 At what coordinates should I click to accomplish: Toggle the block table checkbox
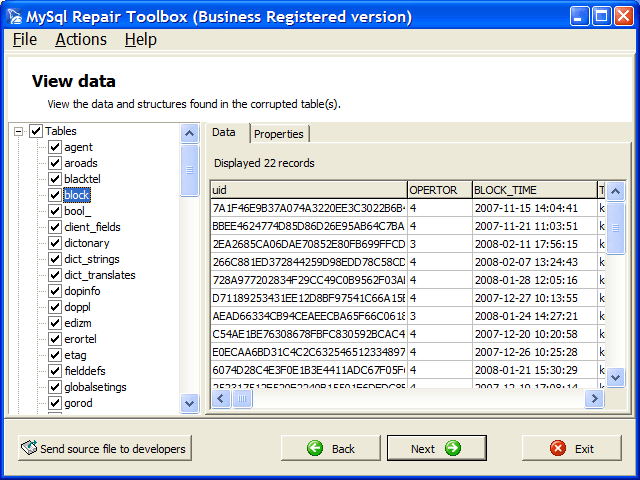click(55, 195)
